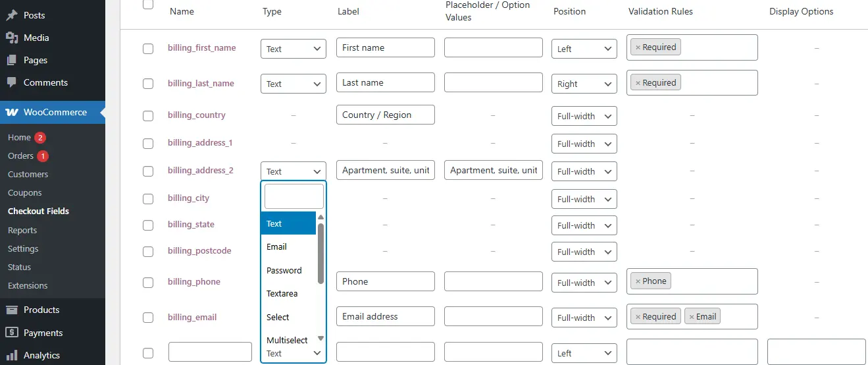Open Position dropdown for billing_address_1
Image resolution: width=868 pixels, height=365 pixels.
pos(584,144)
